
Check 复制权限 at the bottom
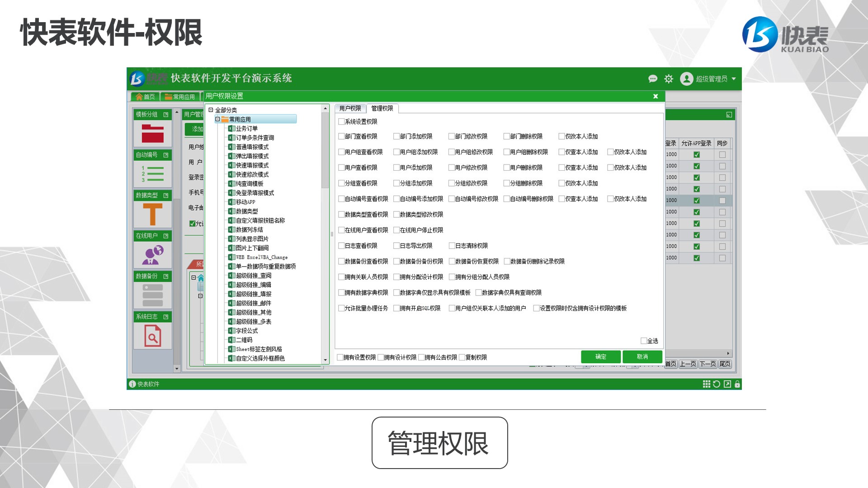(462, 357)
